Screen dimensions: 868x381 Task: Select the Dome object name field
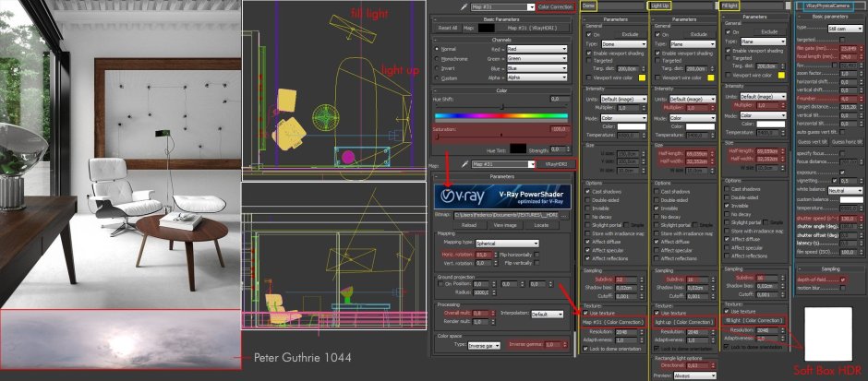pyautogui.click(x=611, y=5)
